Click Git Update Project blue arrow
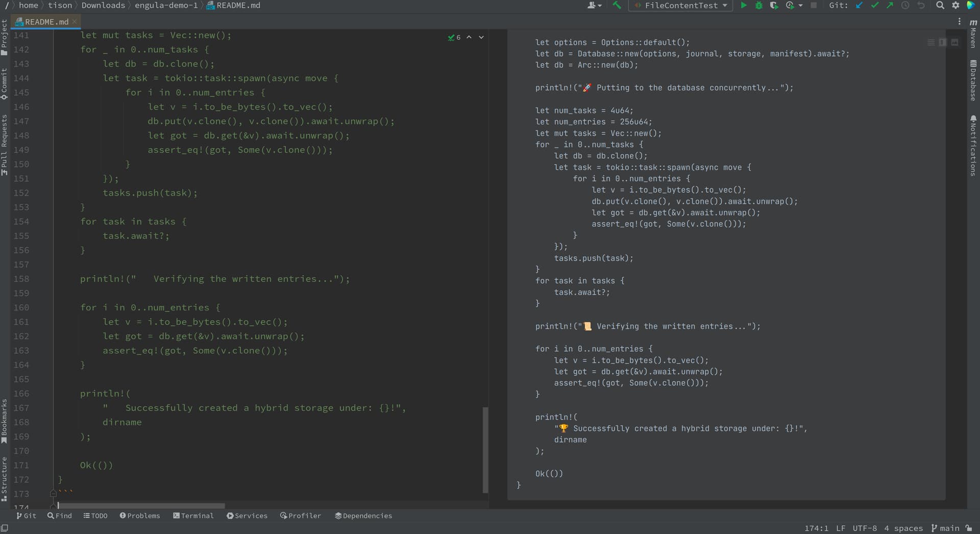 860,5
